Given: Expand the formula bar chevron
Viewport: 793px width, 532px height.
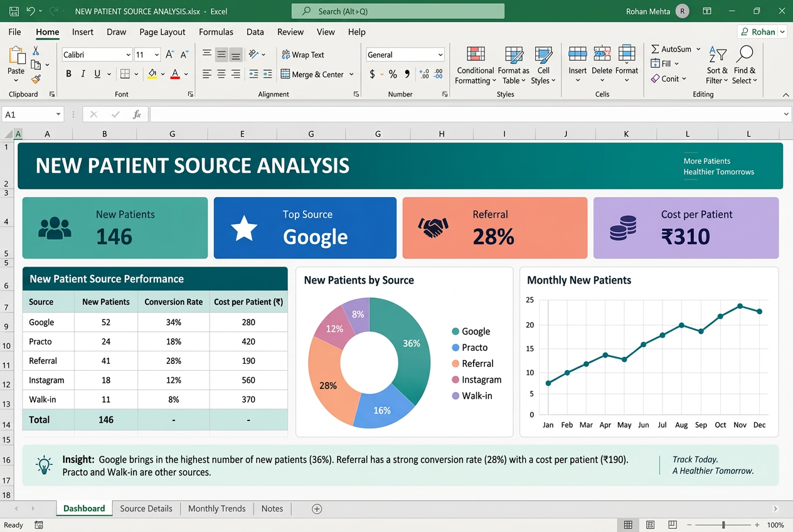Looking at the screenshot, I should [786, 114].
